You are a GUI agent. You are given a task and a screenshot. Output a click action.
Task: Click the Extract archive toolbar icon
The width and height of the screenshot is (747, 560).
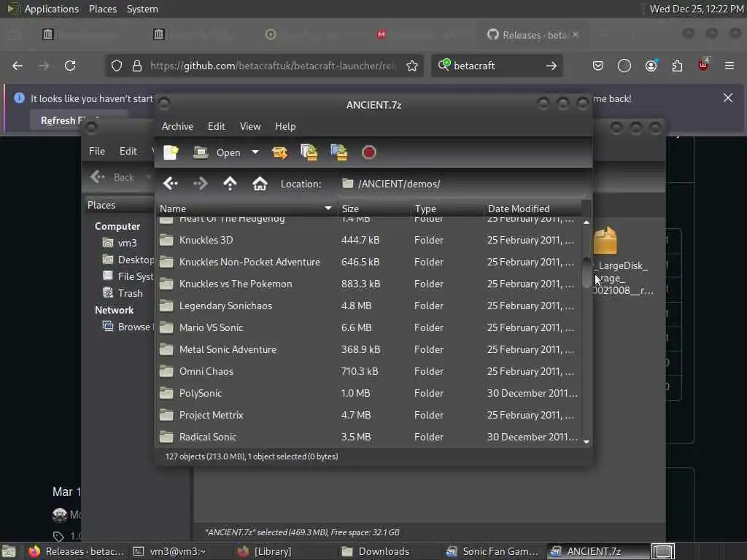coord(279,152)
